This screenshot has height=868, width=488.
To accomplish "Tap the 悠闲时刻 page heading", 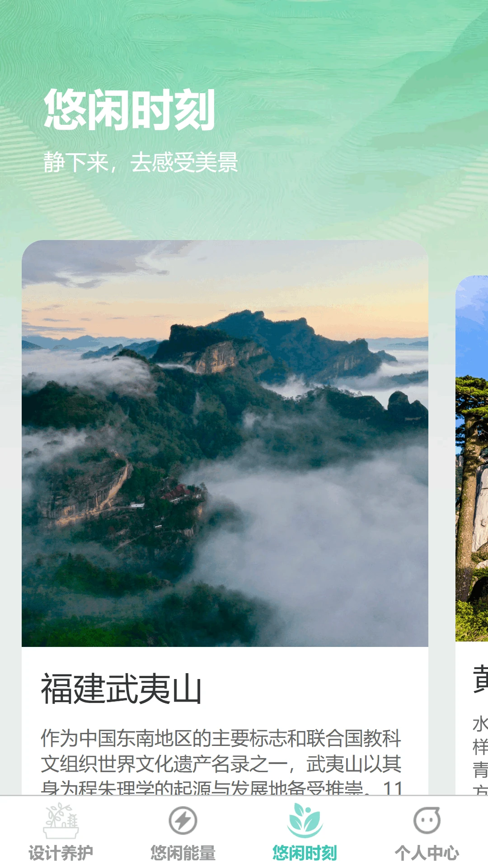I will pyautogui.click(x=129, y=110).
